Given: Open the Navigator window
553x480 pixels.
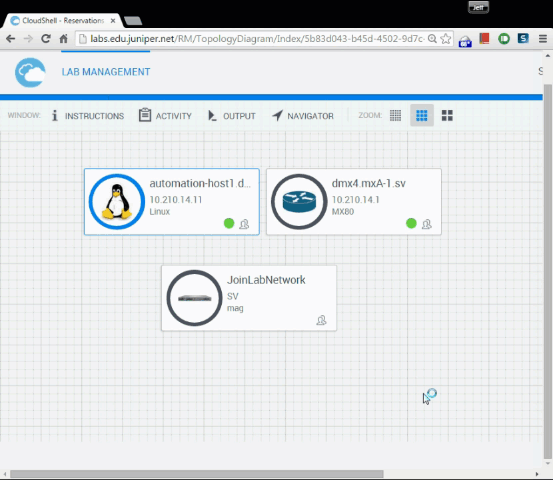Looking at the screenshot, I should click(x=303, y=116).
